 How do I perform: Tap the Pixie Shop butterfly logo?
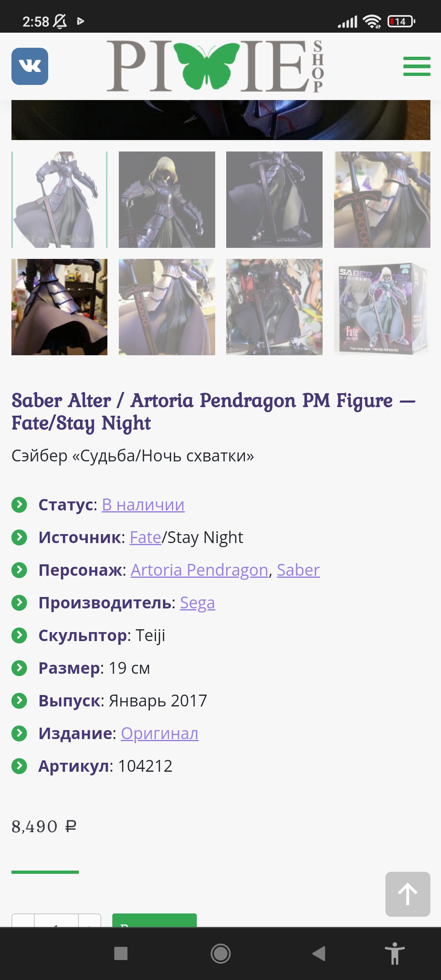click(215, 66)
